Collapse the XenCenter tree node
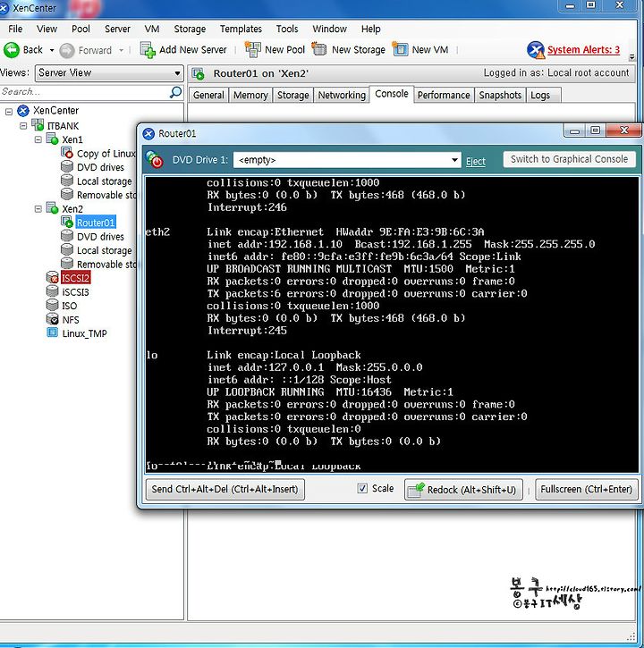 tap(9, 111)
